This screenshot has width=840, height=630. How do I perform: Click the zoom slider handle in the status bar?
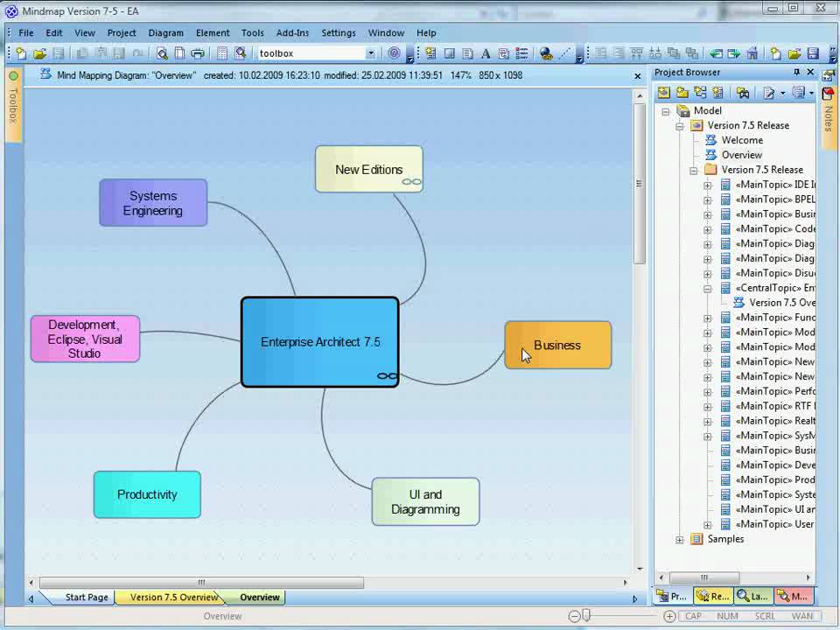coord(586,615)
